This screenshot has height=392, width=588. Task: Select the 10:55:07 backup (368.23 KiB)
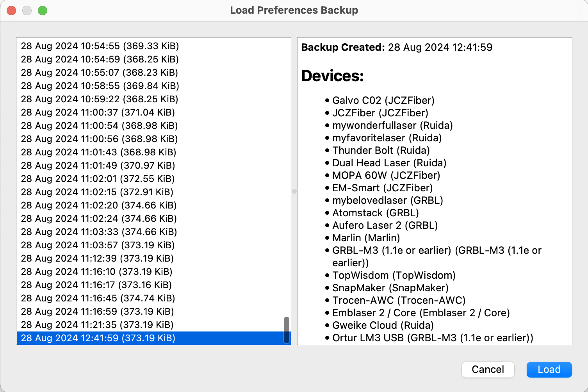tap(99, 73)
